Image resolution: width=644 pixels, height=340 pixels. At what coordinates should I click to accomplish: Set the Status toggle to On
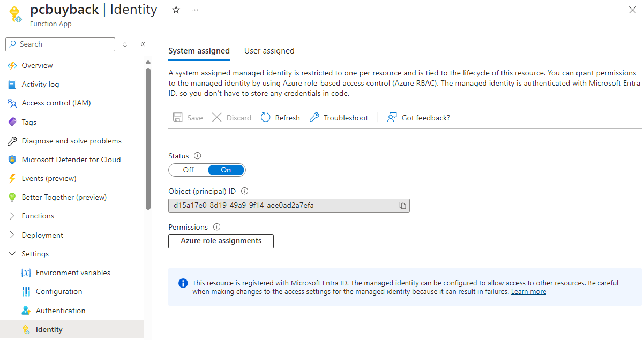pos(226,170)
